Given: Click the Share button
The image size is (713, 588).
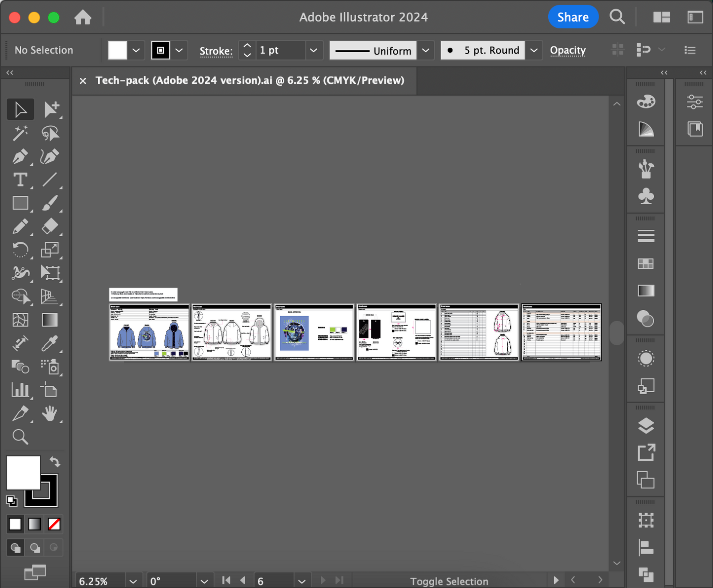Looking at the screenshot, I should click(573, 17).
